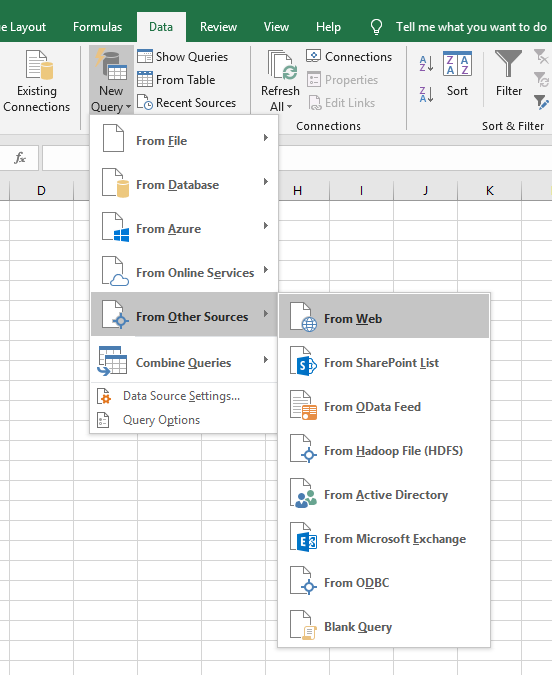This screenshot has width=552, height=675.
Task: Switch to the Formulas tab
Action: 97,27
